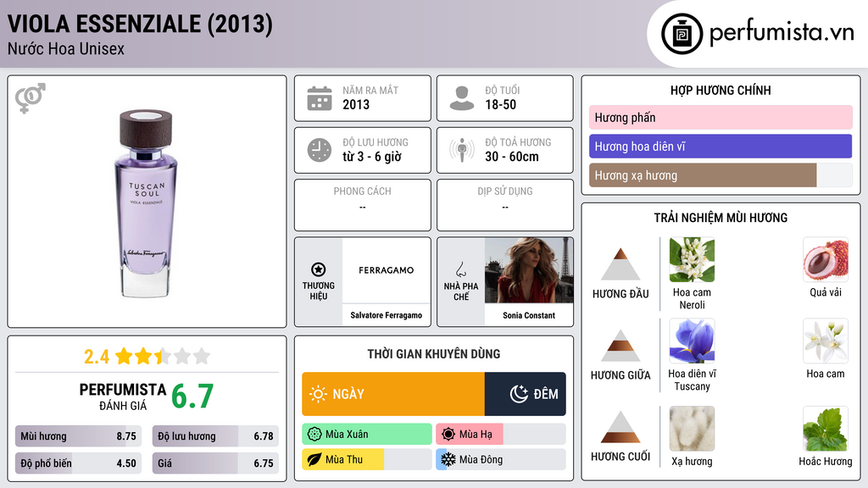Viewport: 868px width, 488px height.
Task: Click the Phong cách box
Action: 363,205
